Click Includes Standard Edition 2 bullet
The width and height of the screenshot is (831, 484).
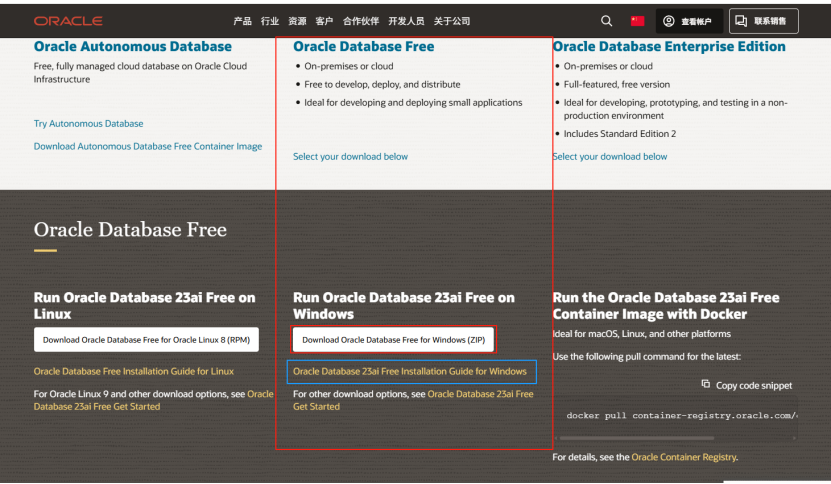pos(620,134)
